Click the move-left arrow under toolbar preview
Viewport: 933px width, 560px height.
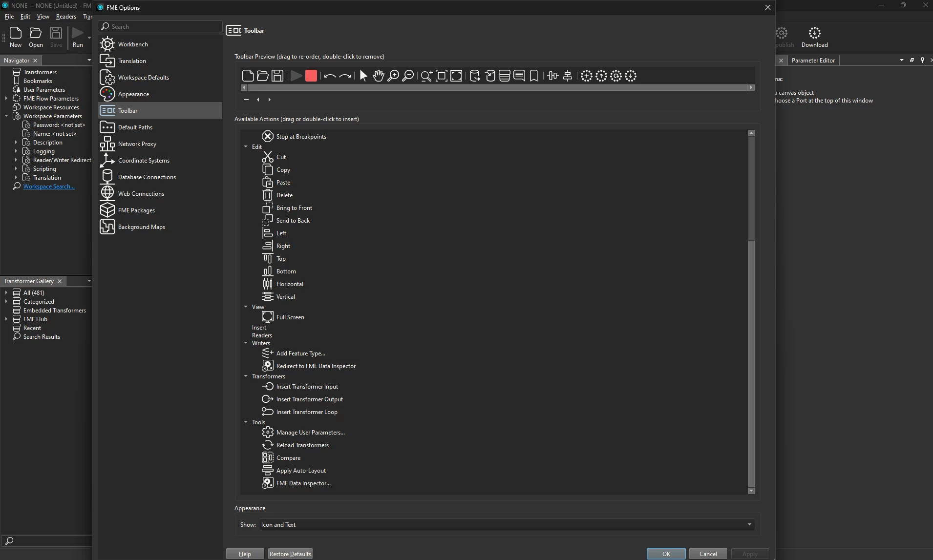click(x=258, y=100)
